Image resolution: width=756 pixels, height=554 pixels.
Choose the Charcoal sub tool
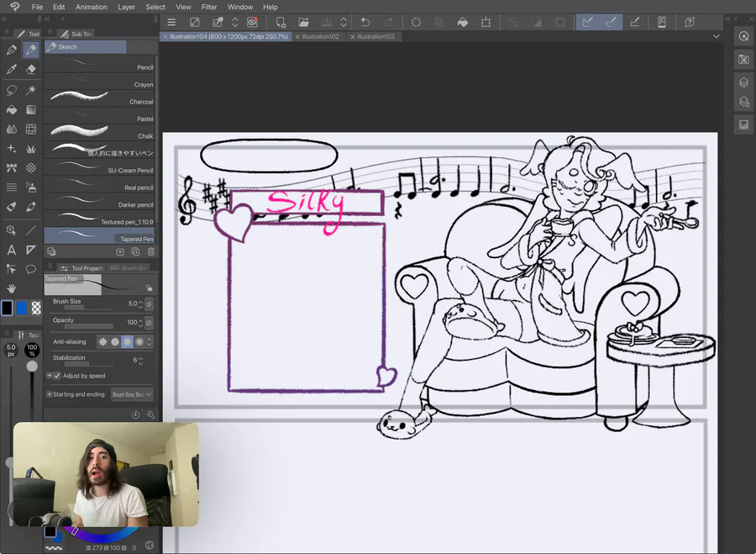pos(99,98)
